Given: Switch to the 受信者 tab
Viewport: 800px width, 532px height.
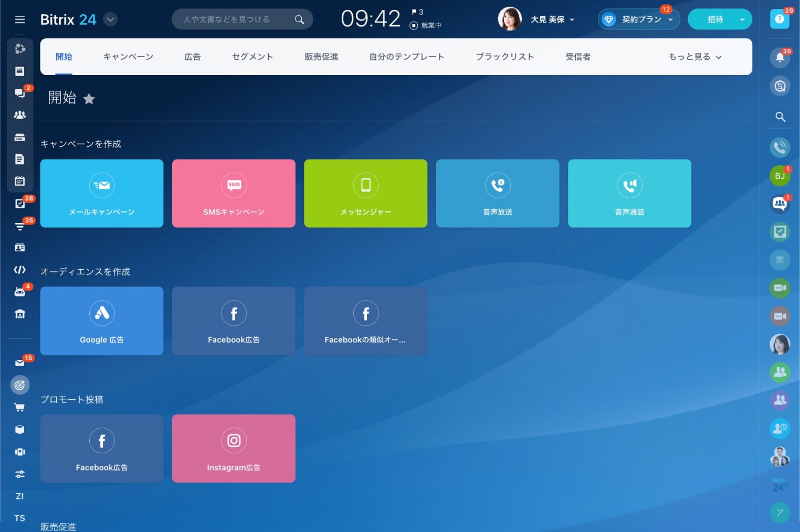Looking at the screenshot, I should [578, 57].
